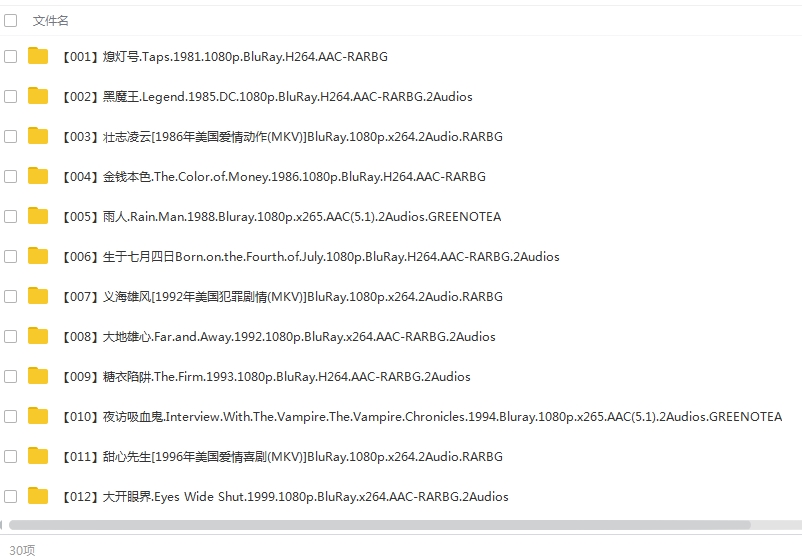Viewport: 802px width, 560px height.
Task: Check the box for [010] 夜访吸血鬼
Action: (x=10, y=416)
